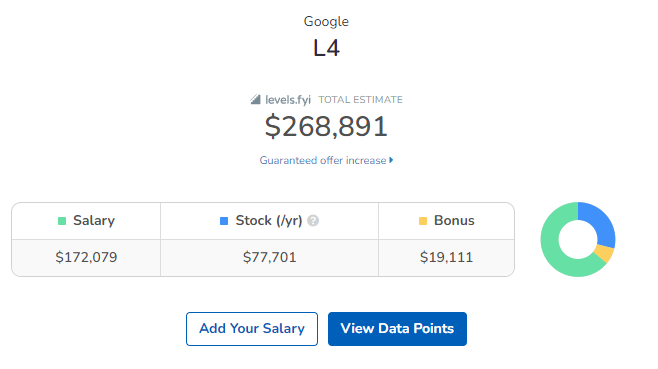
Task: Click the Add Your Salary button
Action: 252,329
